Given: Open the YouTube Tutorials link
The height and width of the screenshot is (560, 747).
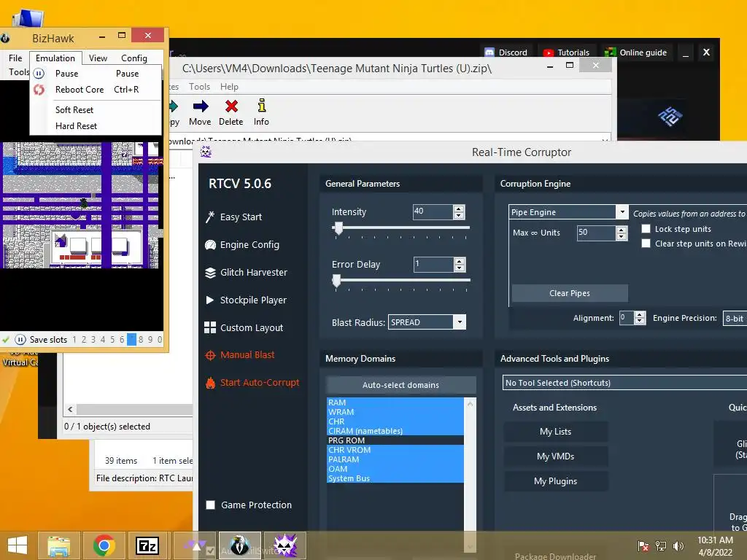Looking at the screenshot, I should 566,52.
